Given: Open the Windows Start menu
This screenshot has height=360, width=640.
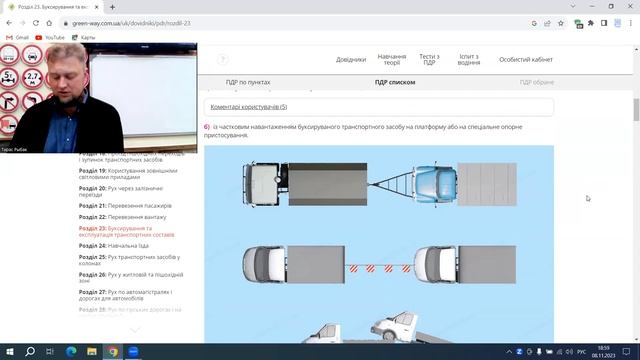Looking at the screenshot, I should (x=10, y=351).
